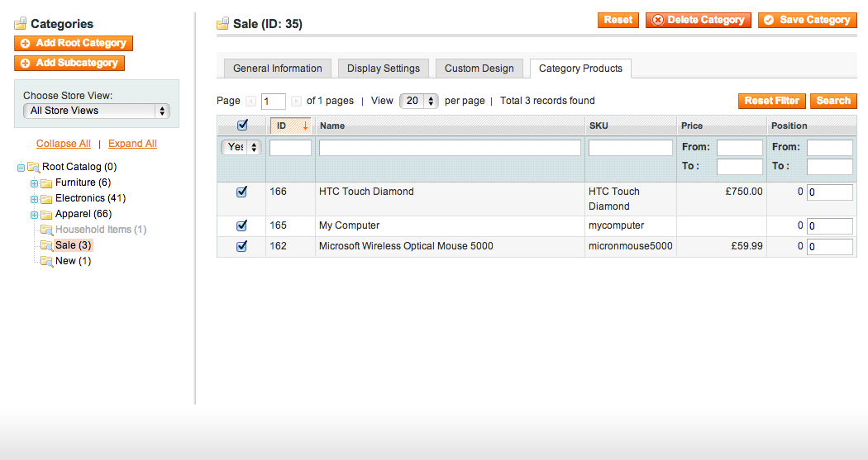Click the Furniture folder icon
The width and height of the screenshot is (868, 460).
[x=46, y=183]
